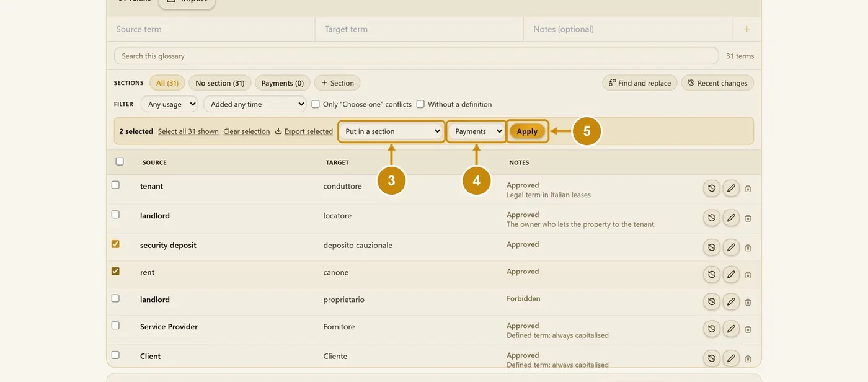Open the Payments section dropdown in the selection bar

(x=476, y=131)
